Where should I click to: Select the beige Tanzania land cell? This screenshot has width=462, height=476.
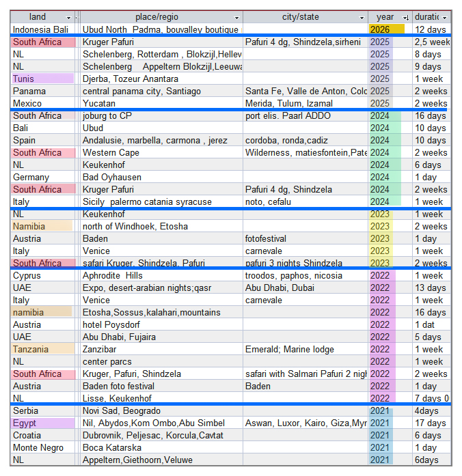tap(42, 349)
